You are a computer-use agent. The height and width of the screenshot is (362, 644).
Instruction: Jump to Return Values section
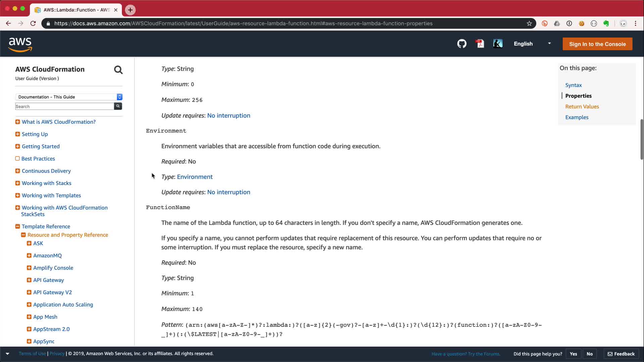coord(582,107)
